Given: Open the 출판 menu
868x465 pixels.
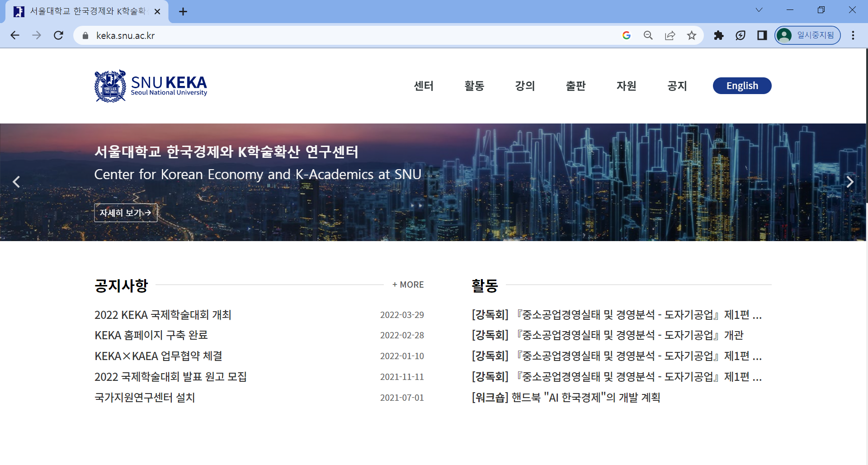Looking at the screenshot, I should pos(576,86).
